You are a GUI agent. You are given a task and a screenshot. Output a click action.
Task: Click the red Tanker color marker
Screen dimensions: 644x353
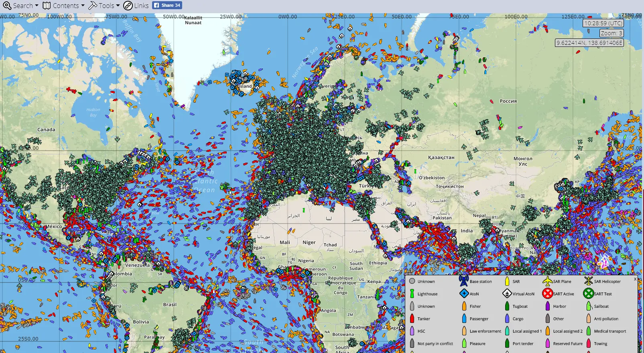[412, 319]
